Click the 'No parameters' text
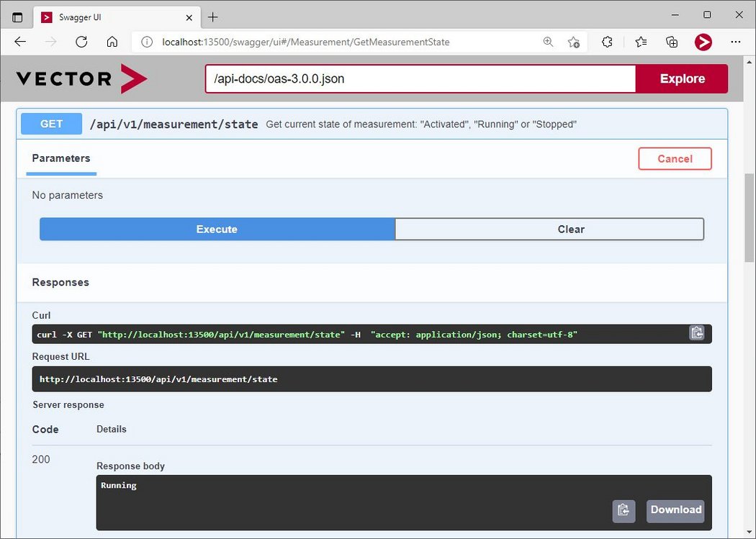Screen dimensions: 756x539 pyautogui.click(x=68, y=195)
